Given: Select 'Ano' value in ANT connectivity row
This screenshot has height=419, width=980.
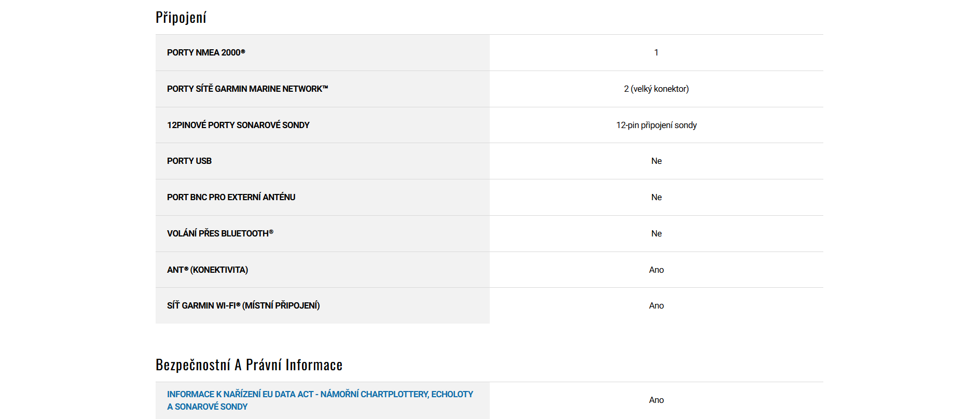Looking at the screenshot, I should (656, 270).
